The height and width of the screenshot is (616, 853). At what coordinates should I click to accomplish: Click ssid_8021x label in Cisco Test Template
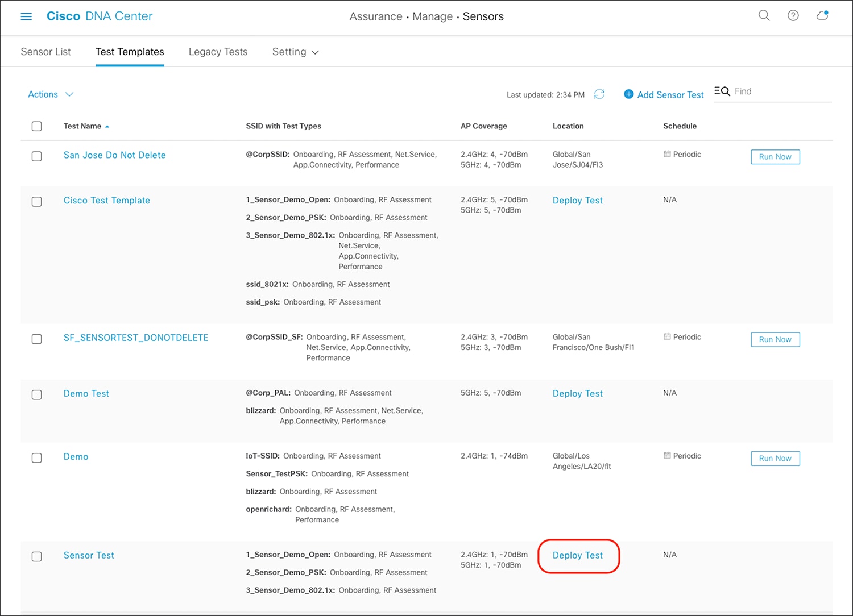click(267, 284)
